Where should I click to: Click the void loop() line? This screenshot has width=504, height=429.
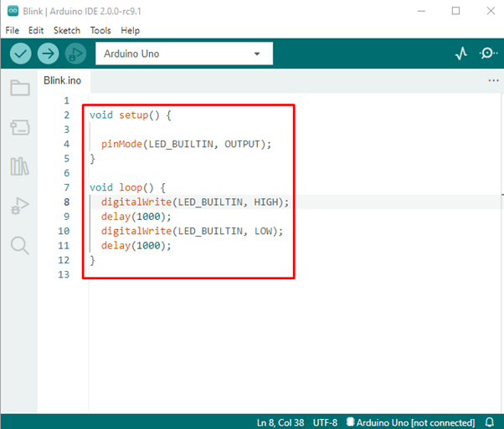(x=127, y=187)
